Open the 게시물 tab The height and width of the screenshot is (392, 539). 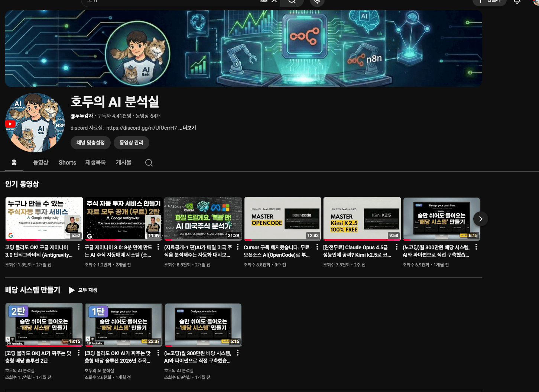click(x=124, y=162)
